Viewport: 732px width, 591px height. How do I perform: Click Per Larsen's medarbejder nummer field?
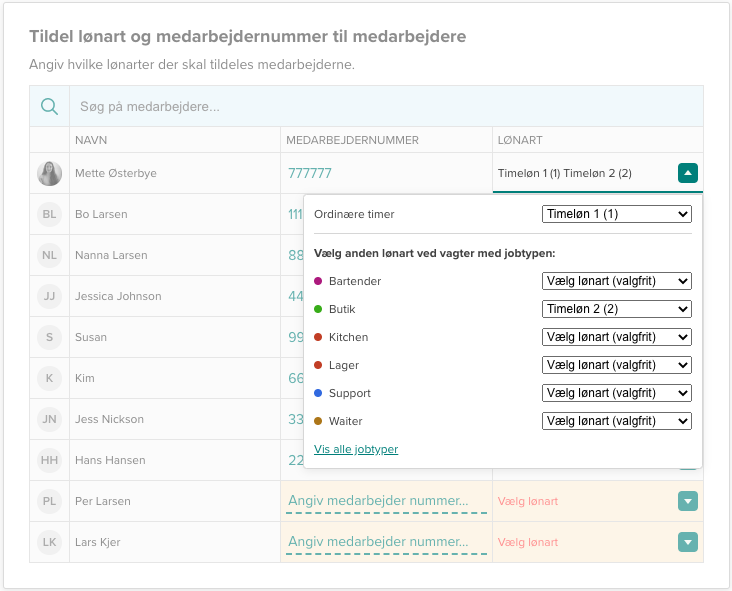pos(386,501)
